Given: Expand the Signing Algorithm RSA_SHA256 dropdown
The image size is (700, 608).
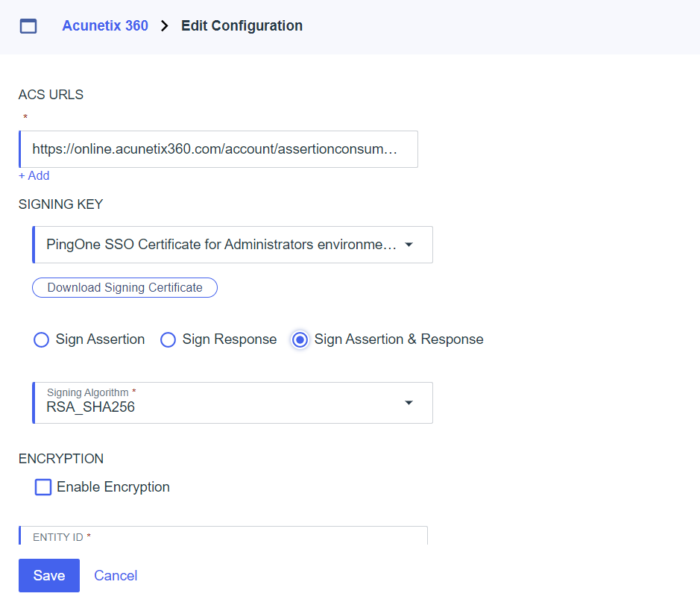Looking at the screenshot, I should click(x=233, y=403).
